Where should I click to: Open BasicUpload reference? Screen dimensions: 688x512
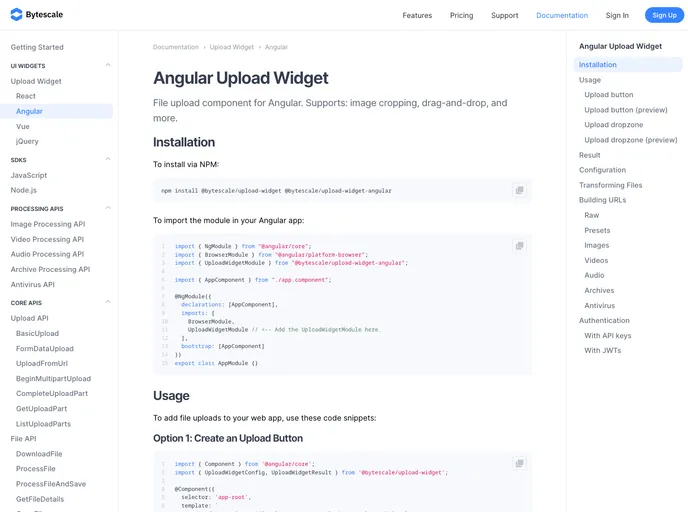(x=37, y=333)
